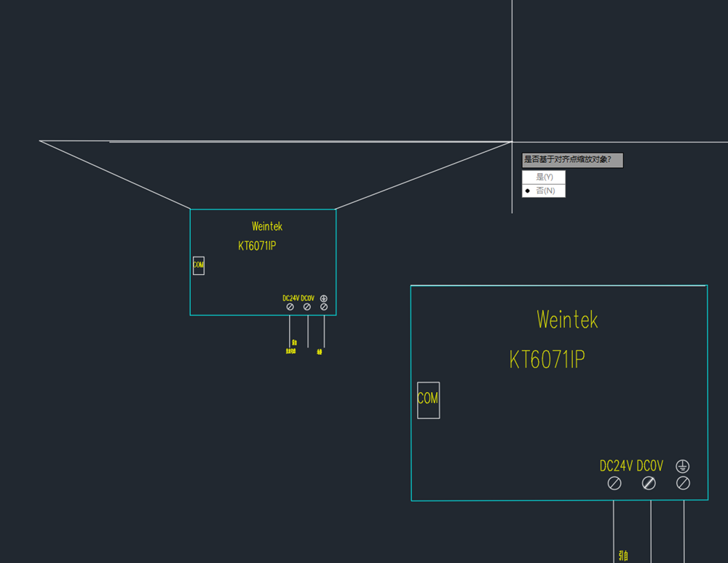Select the 引自 text below the large drawing
The image size is (728, 563).
(623, 556)
